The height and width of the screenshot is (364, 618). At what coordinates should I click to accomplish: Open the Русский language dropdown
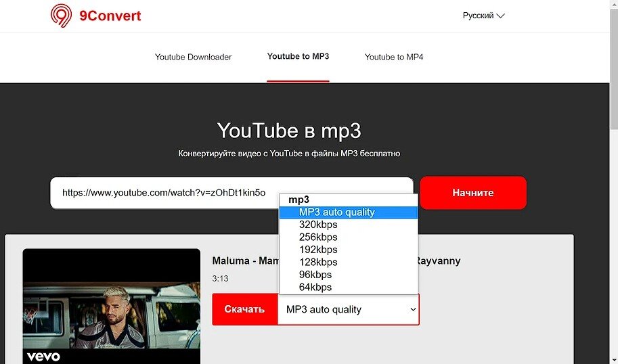pyautogui.click(x=483, y=16)
